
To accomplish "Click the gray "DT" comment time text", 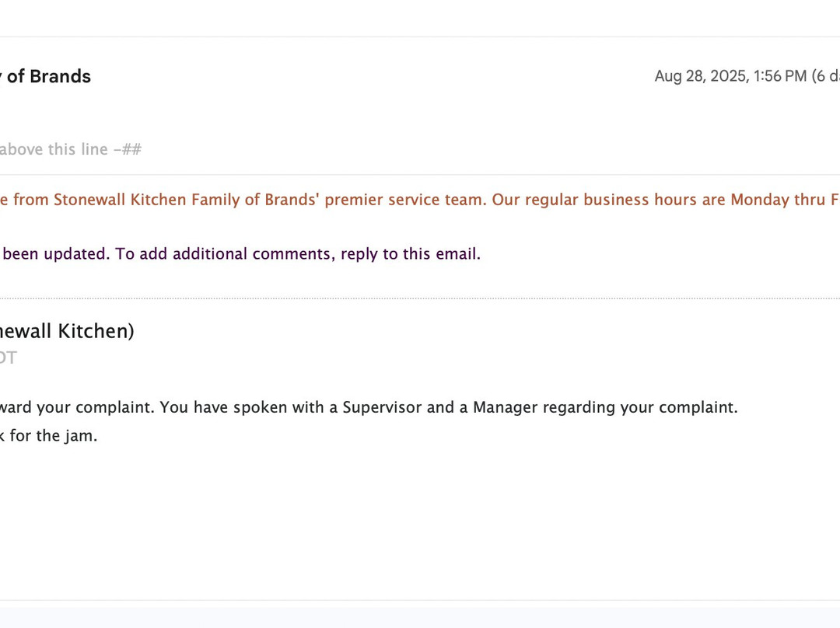I will (7, 358).
